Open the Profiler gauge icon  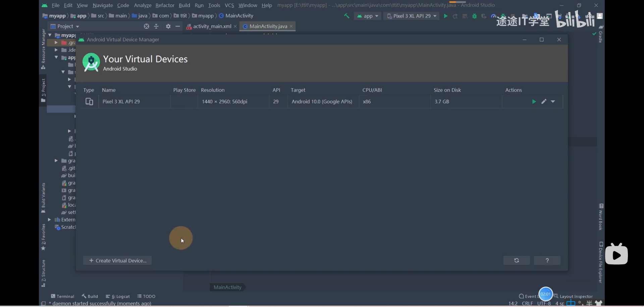493,16
